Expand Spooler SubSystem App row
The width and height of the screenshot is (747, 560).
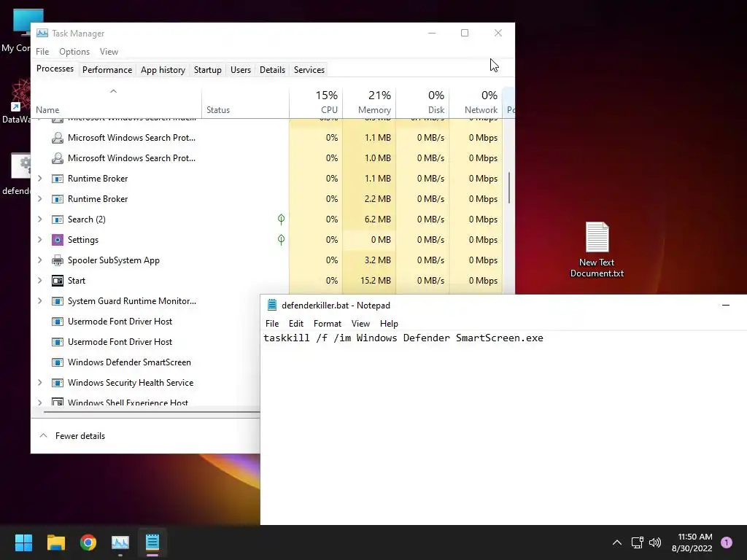pyautogui.click(x=40, y=260)
